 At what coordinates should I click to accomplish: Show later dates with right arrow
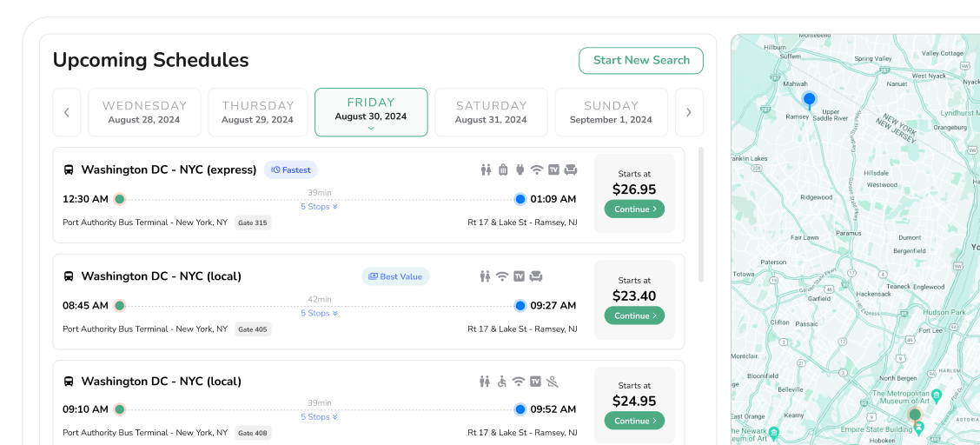(x=689, y=112)
